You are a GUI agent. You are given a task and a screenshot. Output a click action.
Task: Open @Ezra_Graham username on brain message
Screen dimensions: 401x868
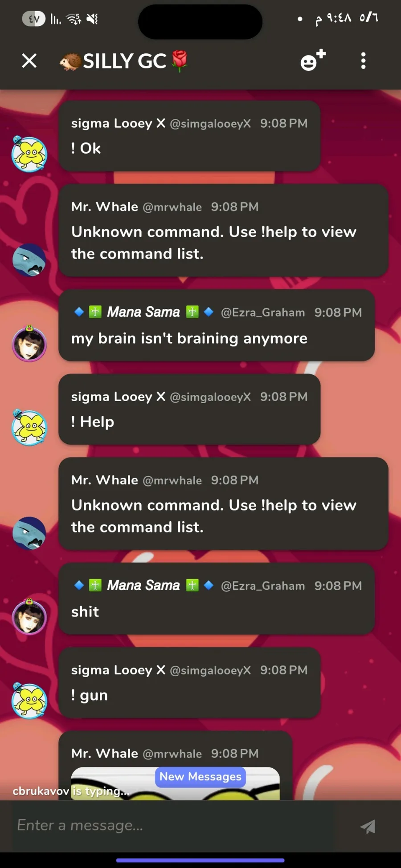pos(263,312)
